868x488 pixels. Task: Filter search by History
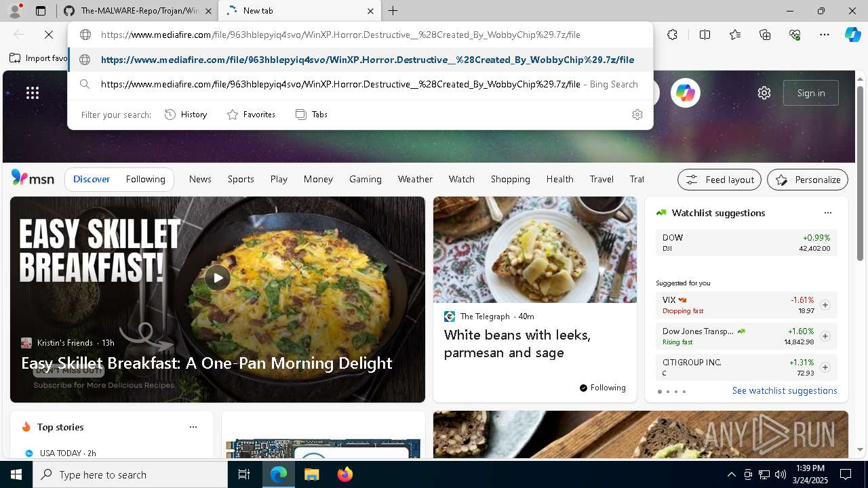tap(186, 115)
